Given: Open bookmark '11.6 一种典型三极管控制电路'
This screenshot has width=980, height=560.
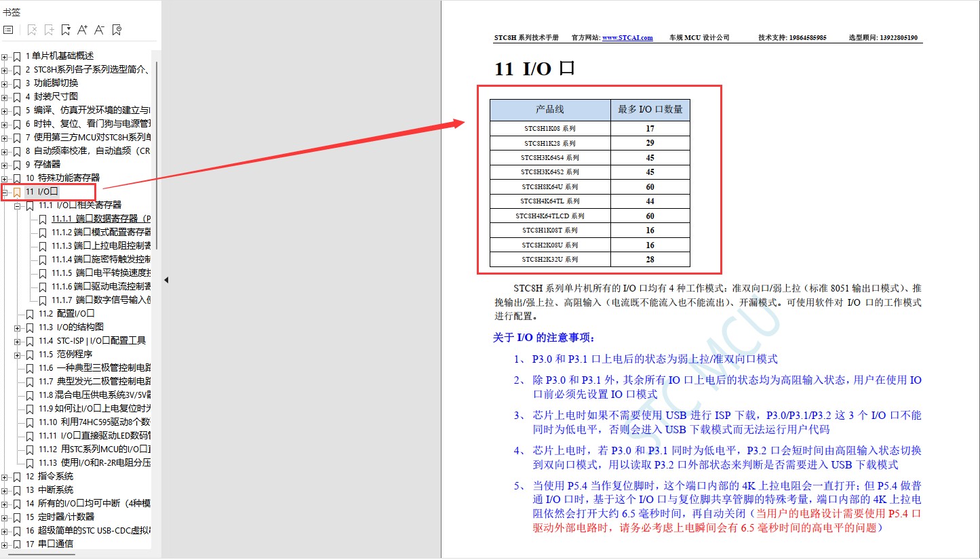Looking at the screenshot, I should click(x=94, y=368).
